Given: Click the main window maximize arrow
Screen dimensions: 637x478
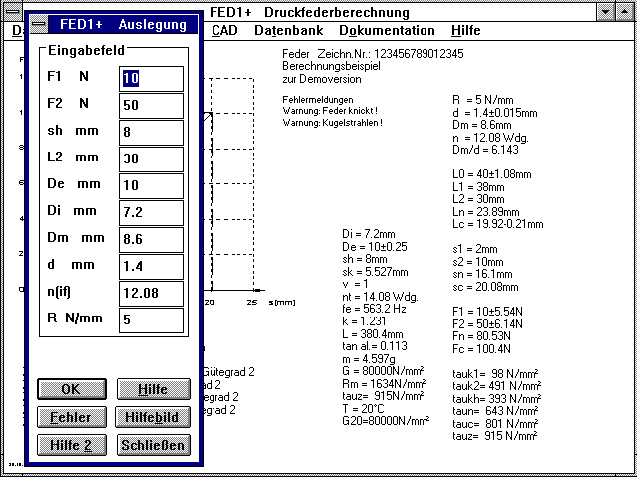Looking at the screenshot, I should tap(624, 12).
